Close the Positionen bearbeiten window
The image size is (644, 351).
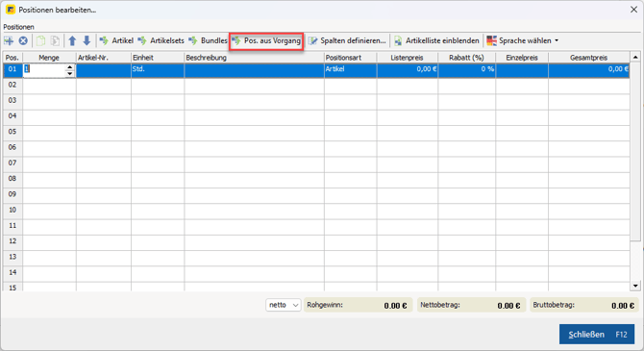pos(633,10)
